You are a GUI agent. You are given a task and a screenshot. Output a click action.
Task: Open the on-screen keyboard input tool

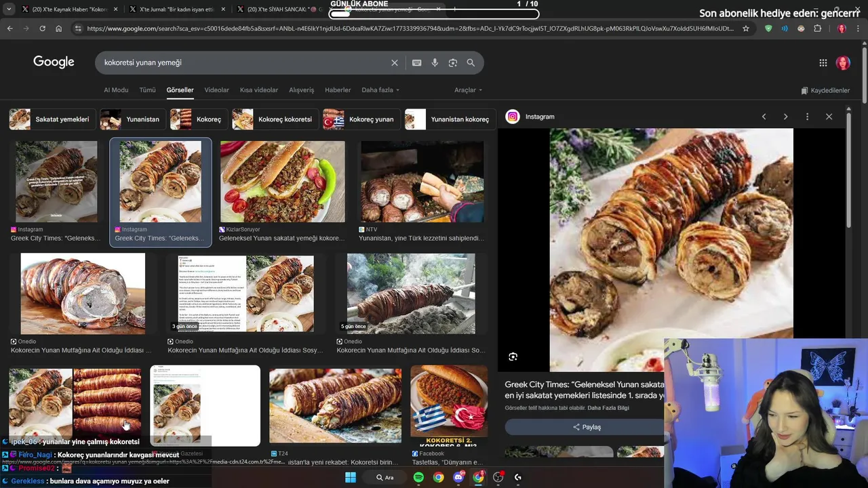416,62
